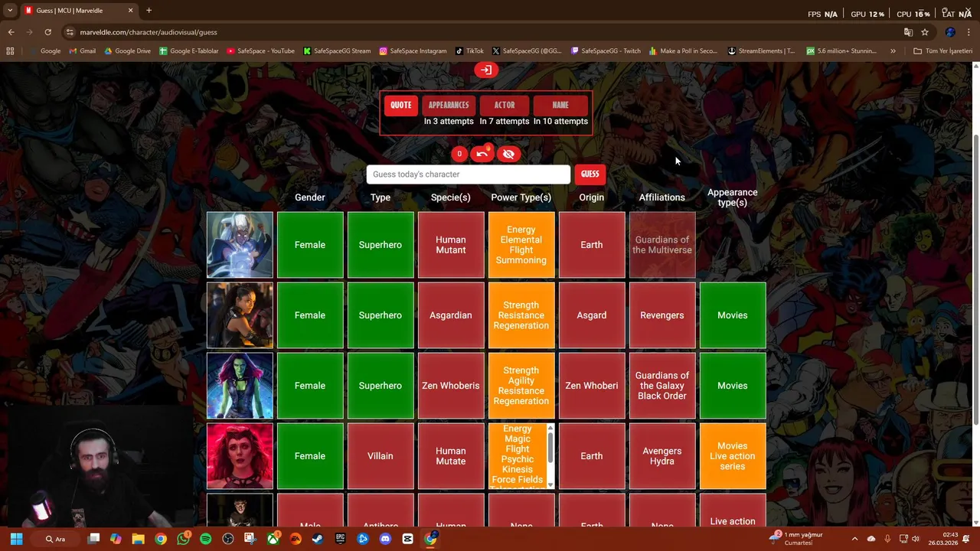Open the Gamora character portrait
Image resolution: width=980 pixels, height=551 pixels.
tap(240, 386)
